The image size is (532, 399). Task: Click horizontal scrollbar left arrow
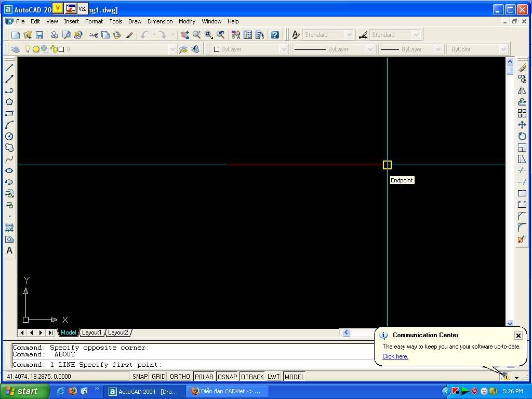pos(346,332)
